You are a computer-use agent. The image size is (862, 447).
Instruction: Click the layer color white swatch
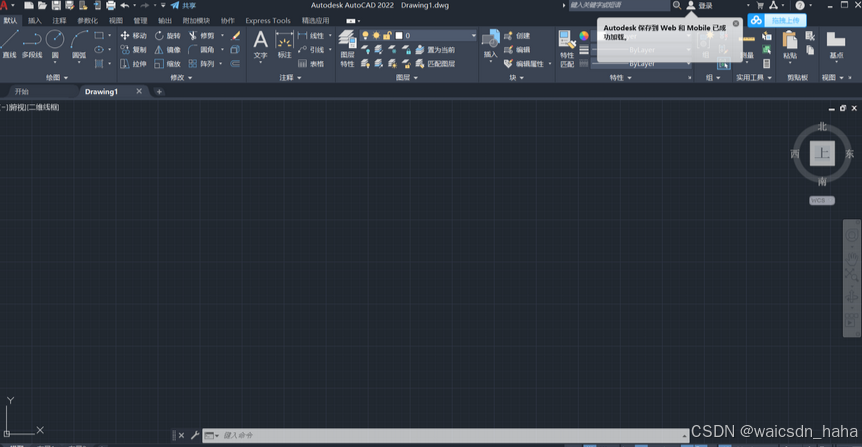(399, 35)
